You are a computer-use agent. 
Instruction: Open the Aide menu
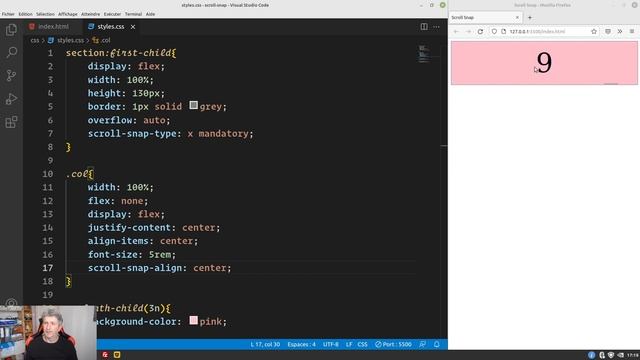click(150, 14)
